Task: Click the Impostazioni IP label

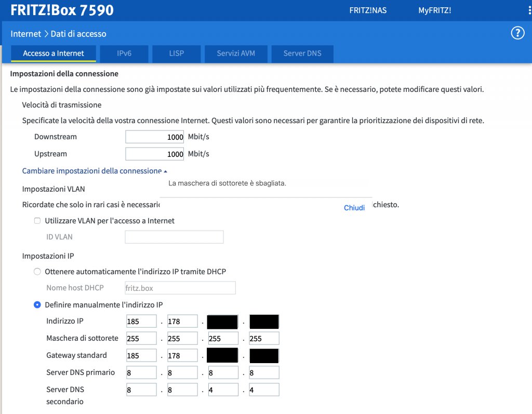Action: point(48,256)
